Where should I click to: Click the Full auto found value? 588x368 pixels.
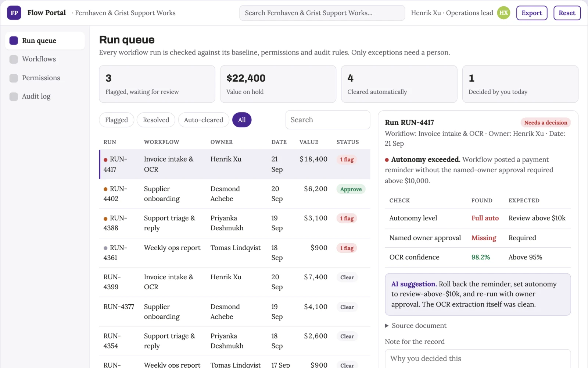point(485,218)
